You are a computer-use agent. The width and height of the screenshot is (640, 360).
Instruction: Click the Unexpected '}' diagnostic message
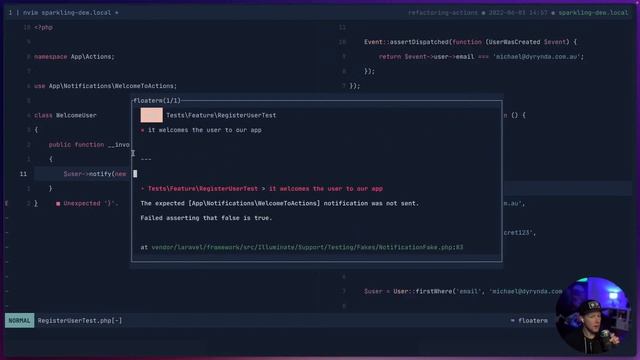click(x=90, y=203)
